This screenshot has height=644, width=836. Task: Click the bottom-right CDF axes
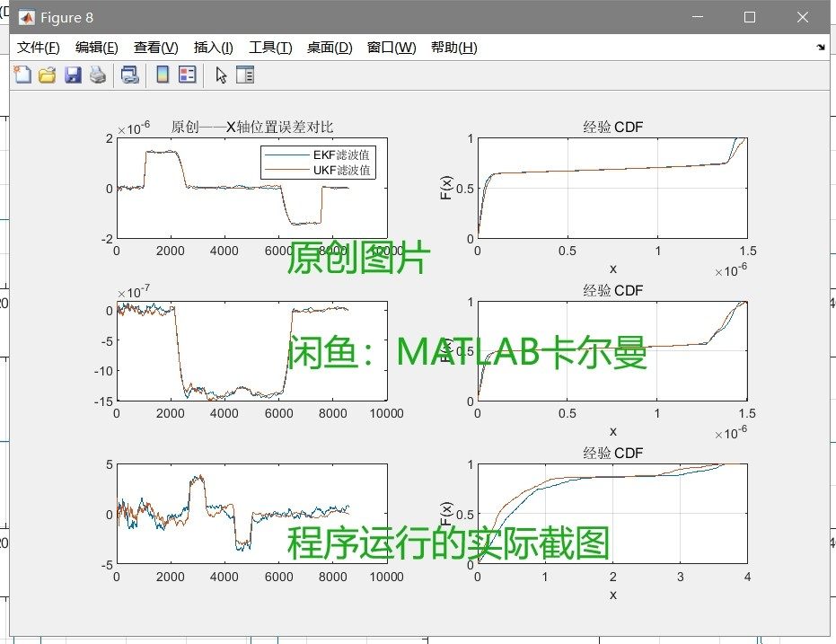point(612,514)
